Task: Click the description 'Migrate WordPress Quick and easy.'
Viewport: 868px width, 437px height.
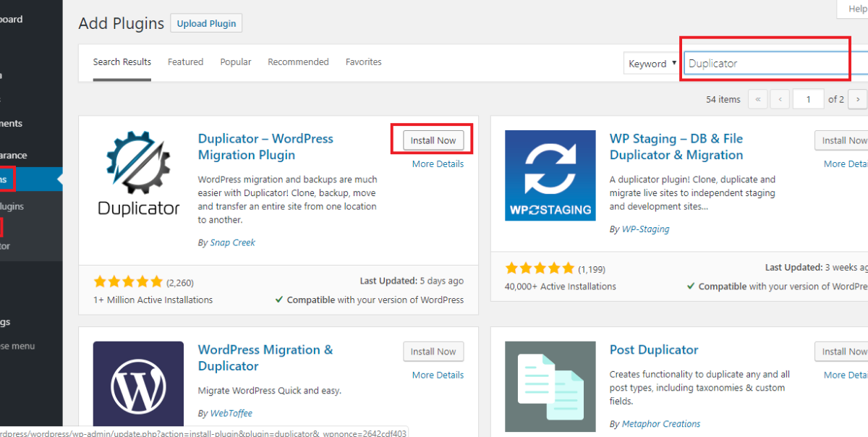Action: click(270, 391)
